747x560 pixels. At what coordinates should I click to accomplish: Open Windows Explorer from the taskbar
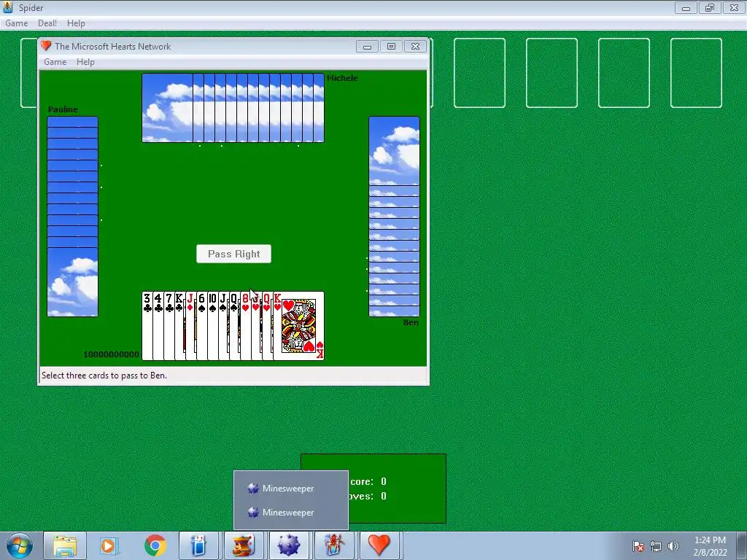point(65,545)
